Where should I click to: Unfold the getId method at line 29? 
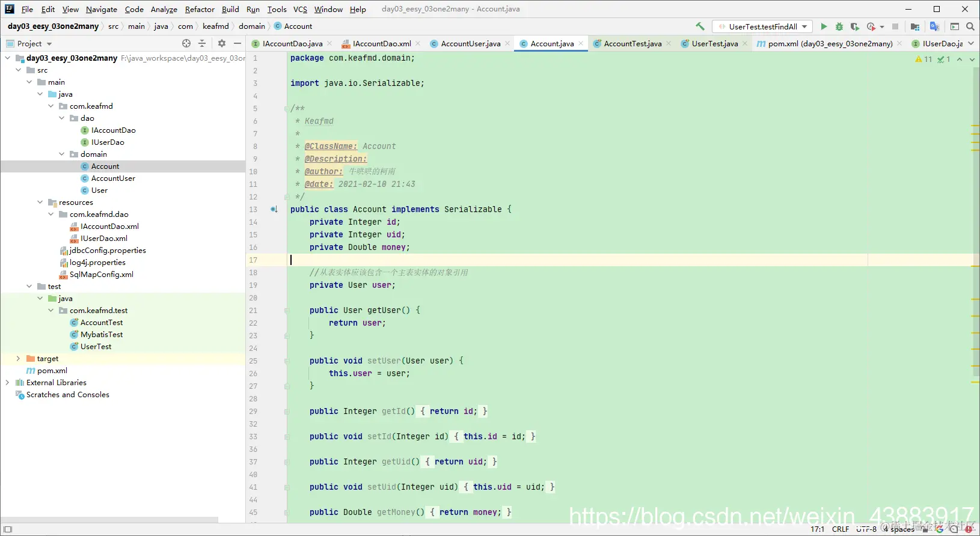(x=286, y=412)
